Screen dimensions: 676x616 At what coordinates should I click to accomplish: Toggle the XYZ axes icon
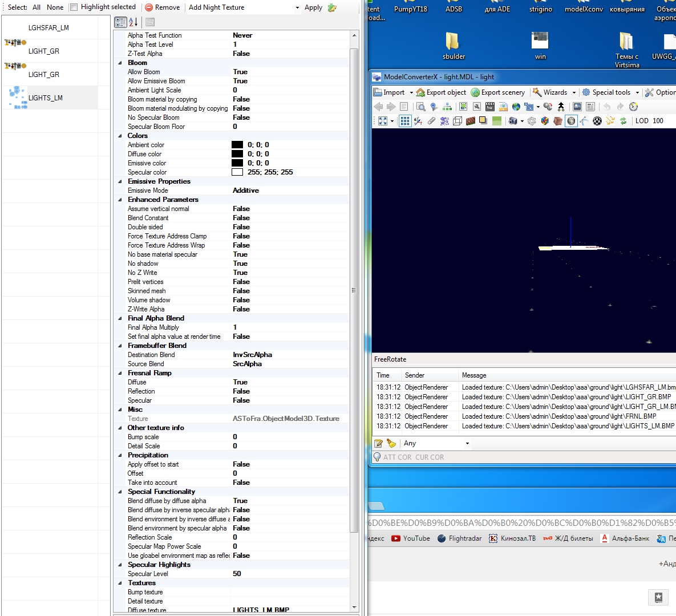point(418,121)
